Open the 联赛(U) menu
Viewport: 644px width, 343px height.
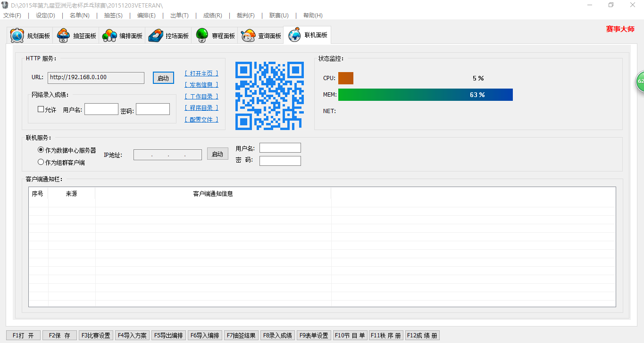279,16
